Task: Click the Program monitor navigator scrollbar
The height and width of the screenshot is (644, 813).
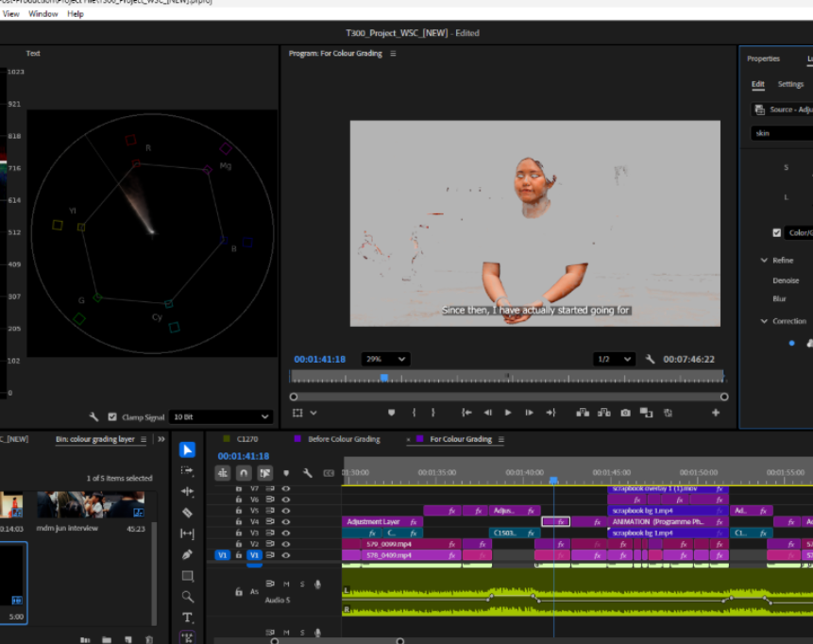Action: [510, 397]
